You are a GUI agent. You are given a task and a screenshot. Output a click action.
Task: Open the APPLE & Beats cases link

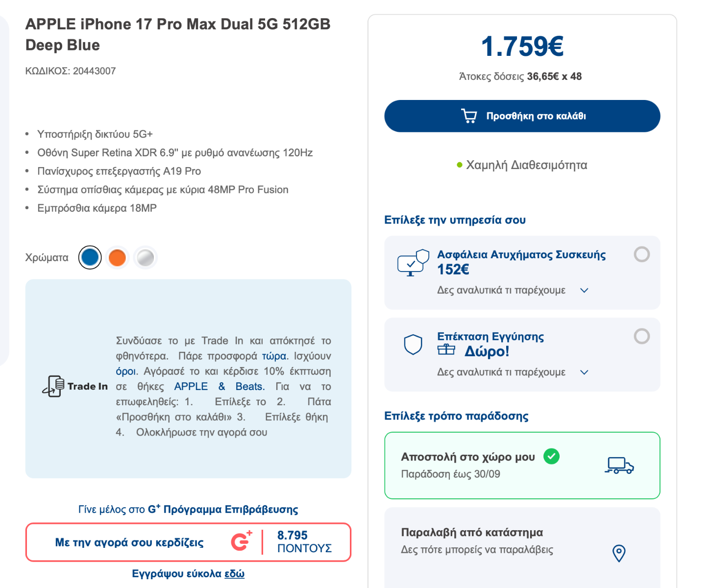pyautogui.click(x=219, y=387)
